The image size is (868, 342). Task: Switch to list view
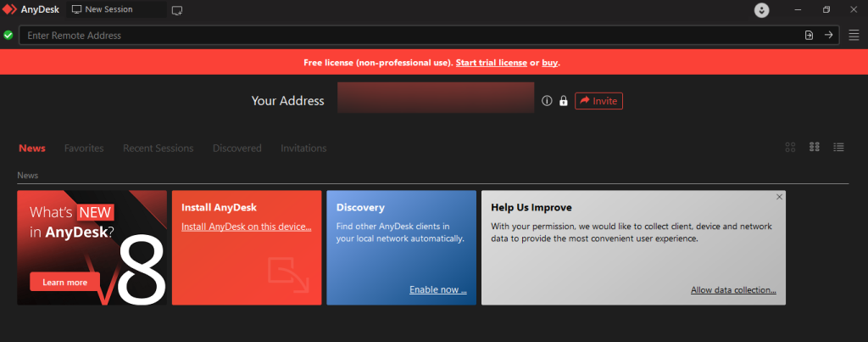pos(838,147)
